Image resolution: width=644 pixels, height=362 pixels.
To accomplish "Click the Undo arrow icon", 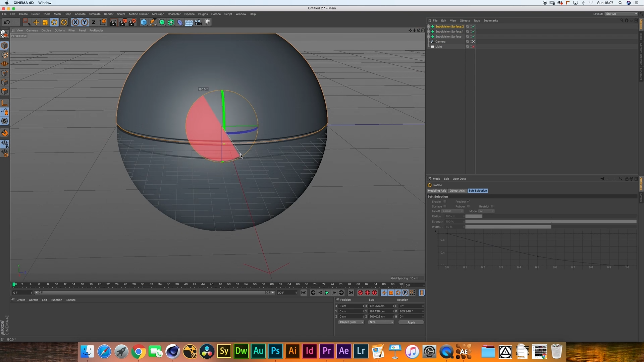I will click(x=6, y=22).
